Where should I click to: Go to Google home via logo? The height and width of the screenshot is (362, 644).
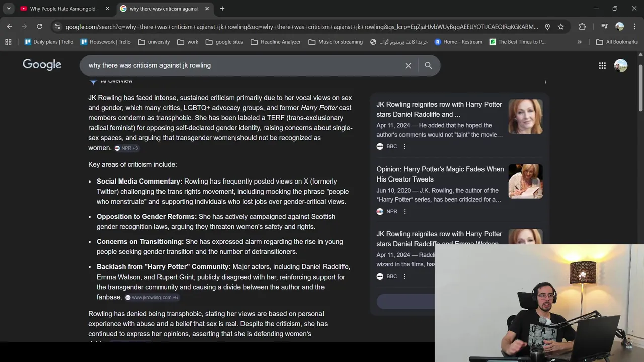click(42, 65)
